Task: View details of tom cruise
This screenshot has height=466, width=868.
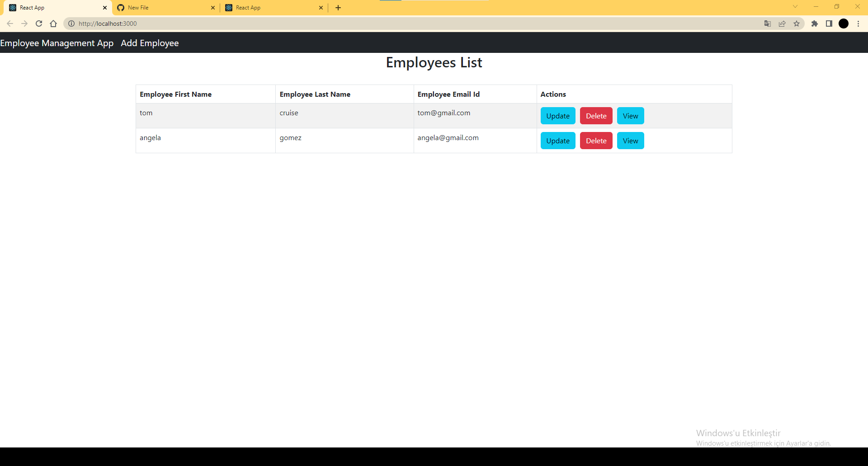Action: (x=630, y=116)
